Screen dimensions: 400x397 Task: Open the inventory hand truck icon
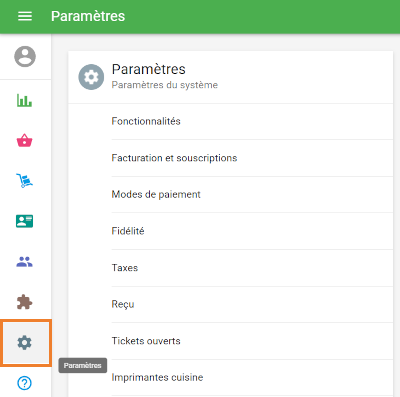click(25, 181)
